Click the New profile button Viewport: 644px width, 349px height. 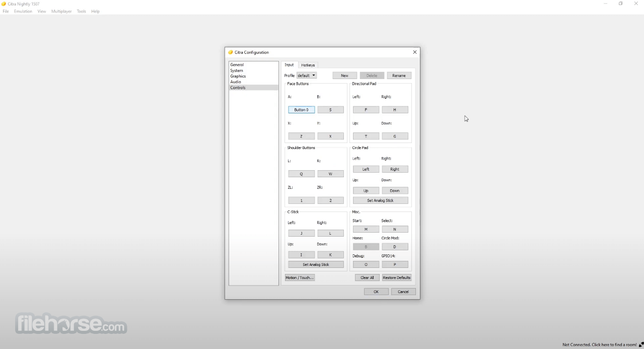click(344, 76)
